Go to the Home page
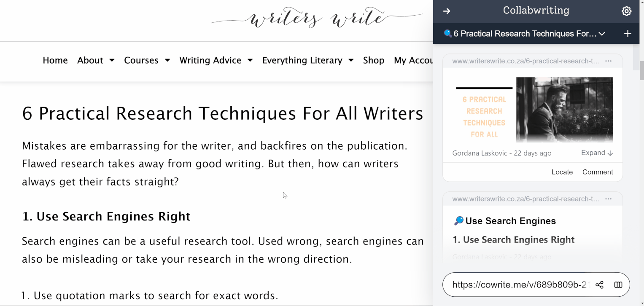The height and width of the screenshot is (306, 644). [55, 60]
